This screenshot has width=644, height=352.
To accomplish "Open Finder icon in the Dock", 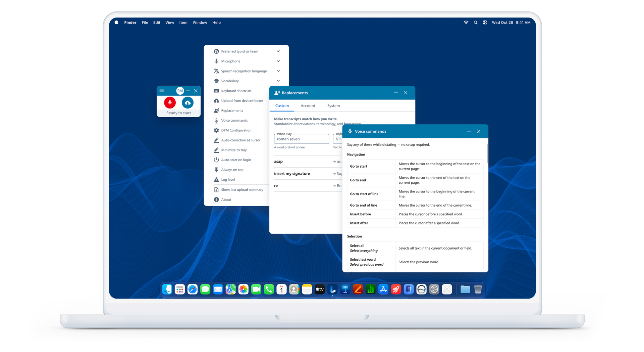I will click(167, 289).
